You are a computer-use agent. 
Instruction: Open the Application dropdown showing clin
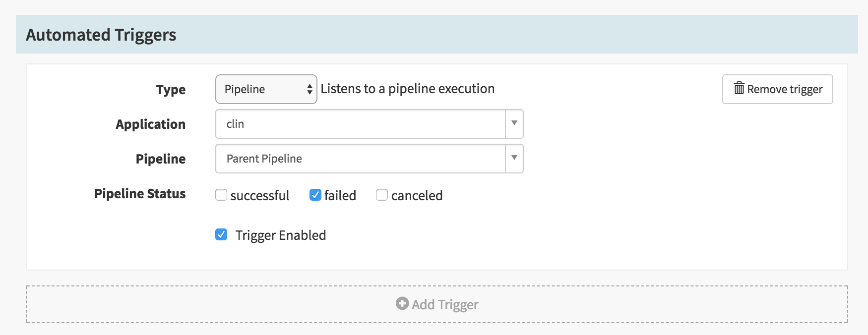point(370,124)
